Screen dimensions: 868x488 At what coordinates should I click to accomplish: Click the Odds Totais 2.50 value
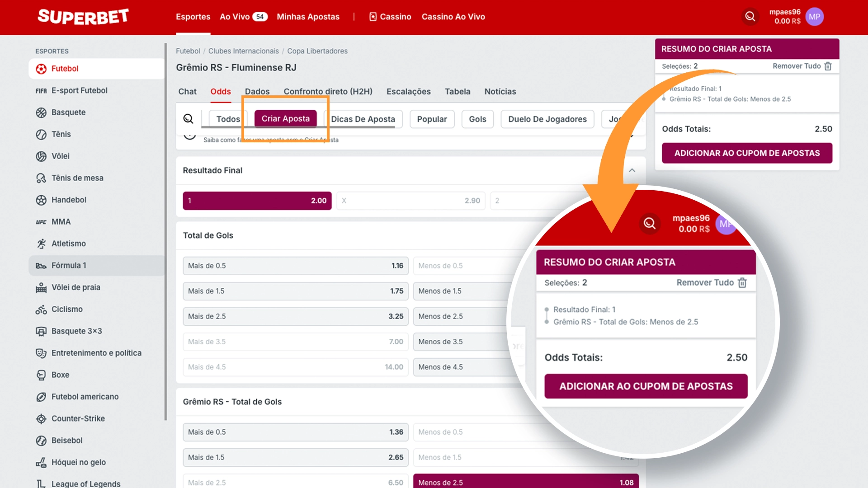click(x=823, y=129)
